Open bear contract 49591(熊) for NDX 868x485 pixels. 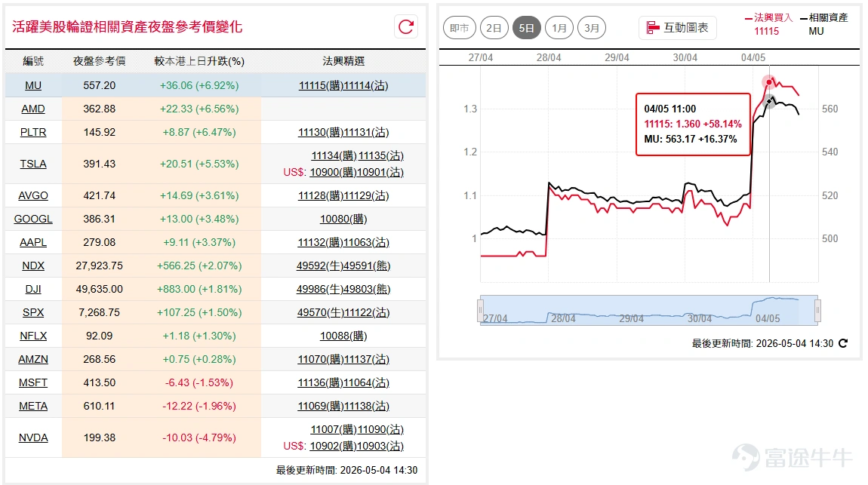(x=367, y=266)
